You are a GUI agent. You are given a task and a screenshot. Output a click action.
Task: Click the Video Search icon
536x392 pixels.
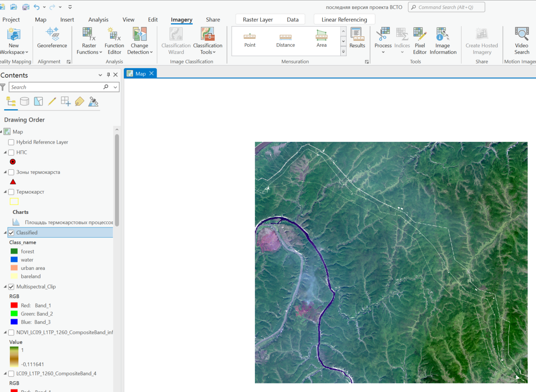(521, 38)
